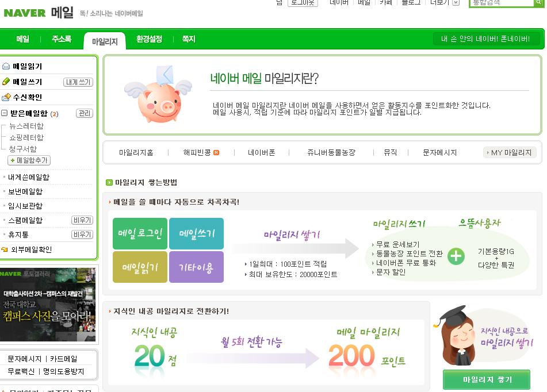Click the 내게 쓰기 button

(78, 82)
